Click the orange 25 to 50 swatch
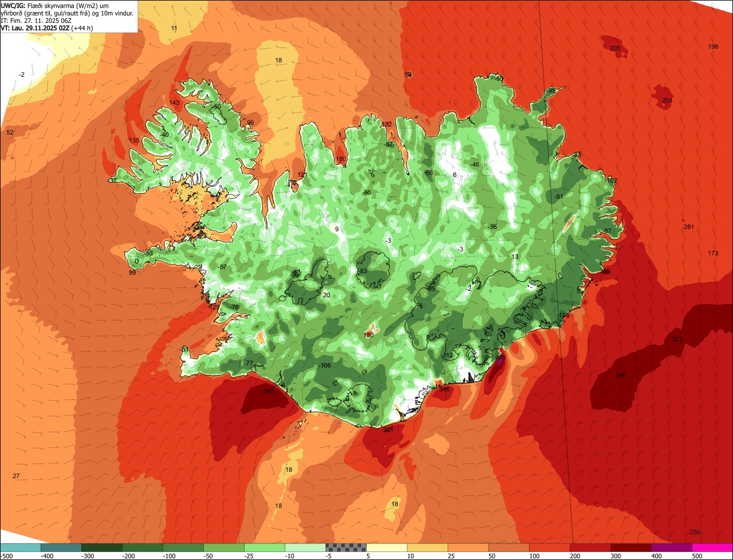 pos(468,547)
